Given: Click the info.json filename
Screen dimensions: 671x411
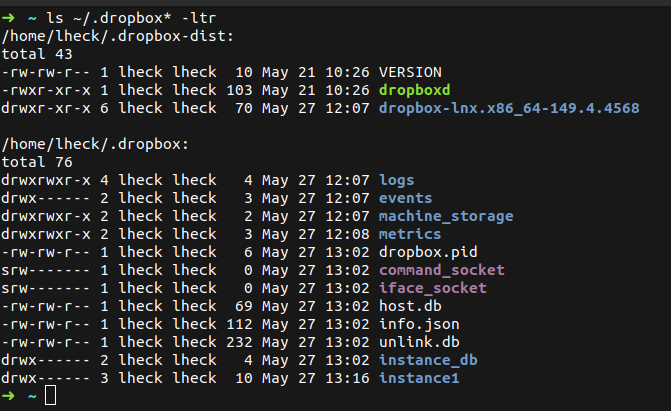Looking at the screenshot, I should tap(419, 324).
